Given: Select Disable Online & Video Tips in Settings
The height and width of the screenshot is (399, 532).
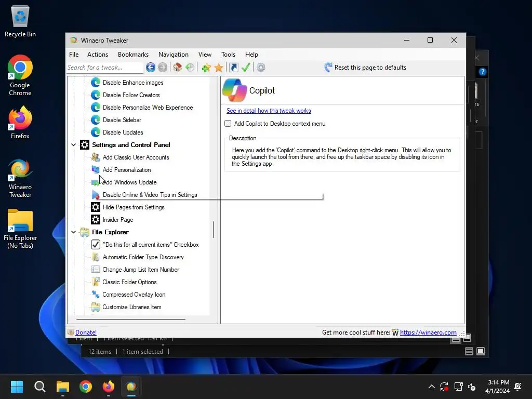Looking at the screenshot, I should pyautogui.click(x=150, y=195).
